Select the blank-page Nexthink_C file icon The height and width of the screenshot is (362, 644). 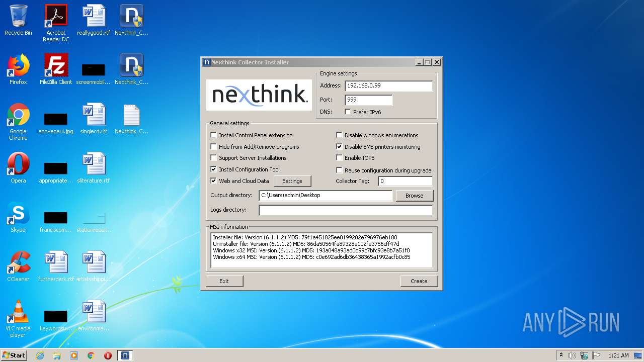[131, 119]
